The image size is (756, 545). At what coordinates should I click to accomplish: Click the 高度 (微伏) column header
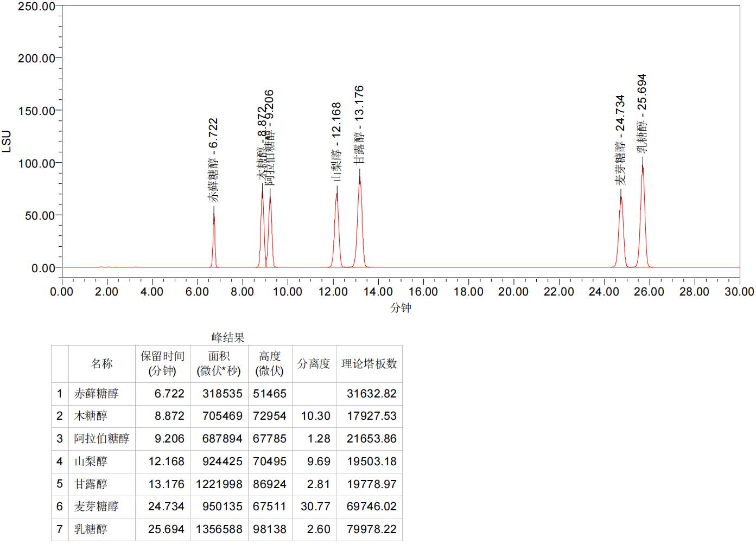click(269, 364)
